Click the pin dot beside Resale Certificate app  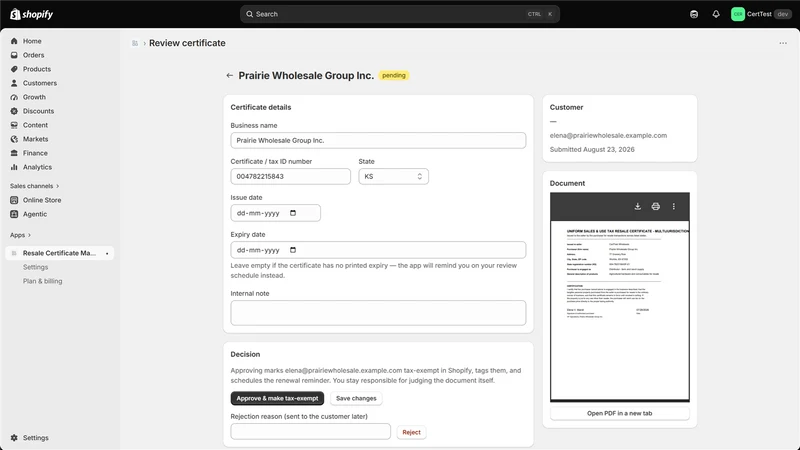coord(107,254)
